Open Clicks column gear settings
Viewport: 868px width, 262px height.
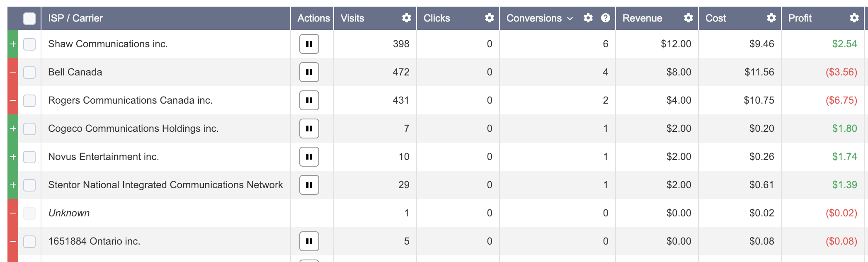490,18
